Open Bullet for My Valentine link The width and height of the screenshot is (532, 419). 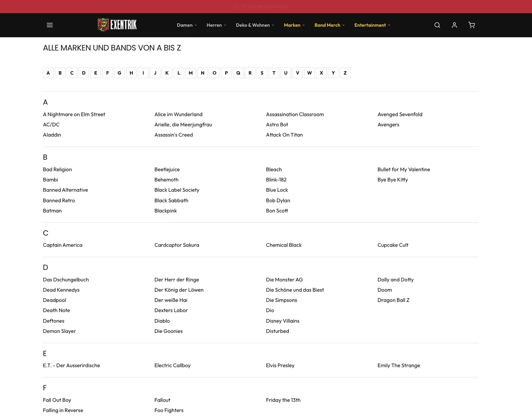pyautogui.click(x=404, y=169)
